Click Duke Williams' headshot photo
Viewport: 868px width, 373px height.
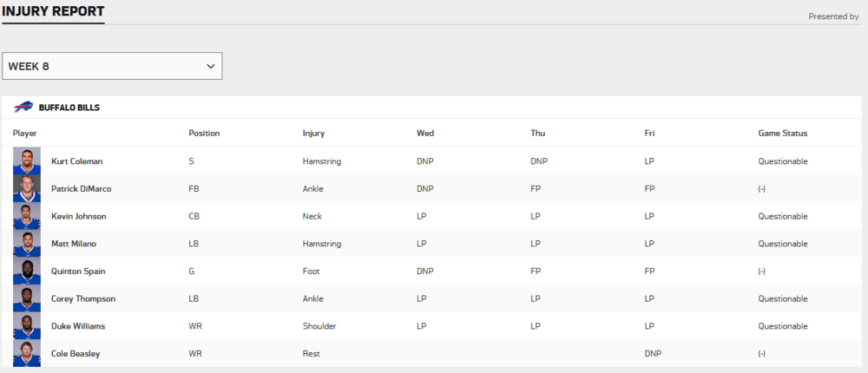coord(27,326)
